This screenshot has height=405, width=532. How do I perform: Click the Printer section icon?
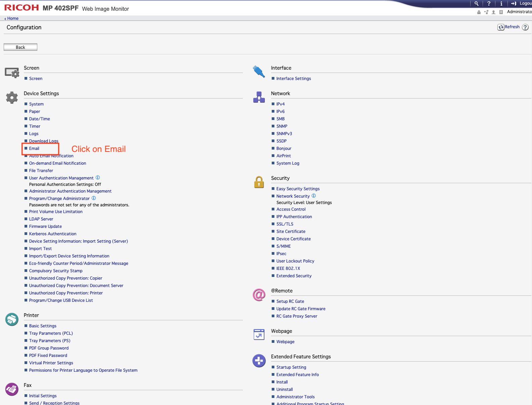[12, 319]
